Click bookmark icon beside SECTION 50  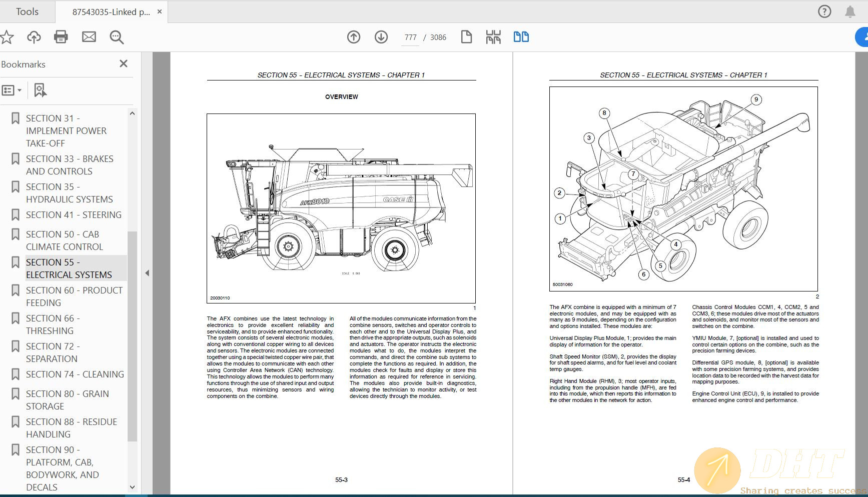pos(16,234)
